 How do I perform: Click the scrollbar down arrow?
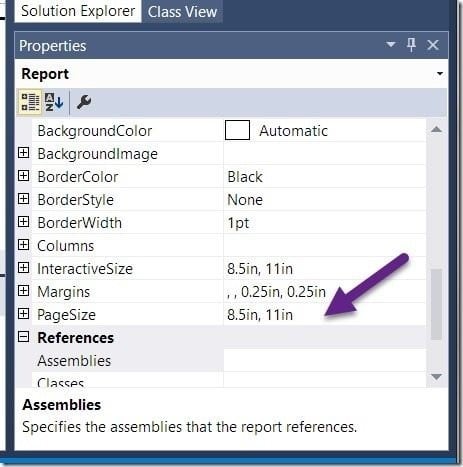(436, 377)
